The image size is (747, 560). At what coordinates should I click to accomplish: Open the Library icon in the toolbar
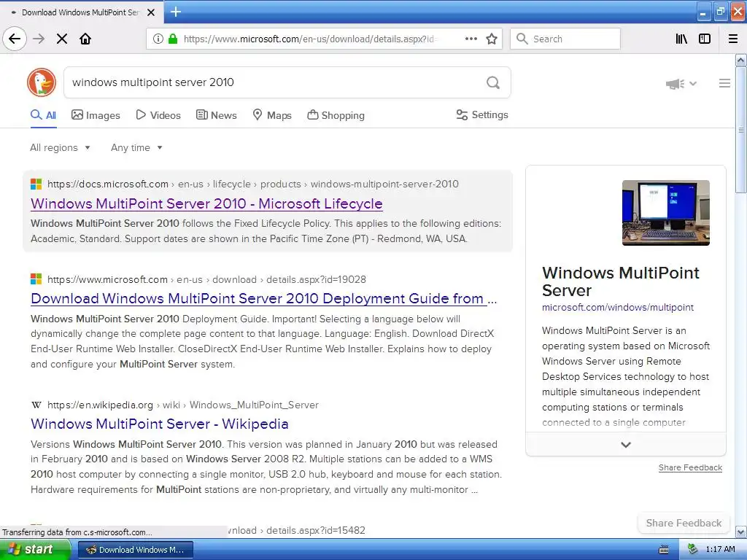click(x=681, y=39)
